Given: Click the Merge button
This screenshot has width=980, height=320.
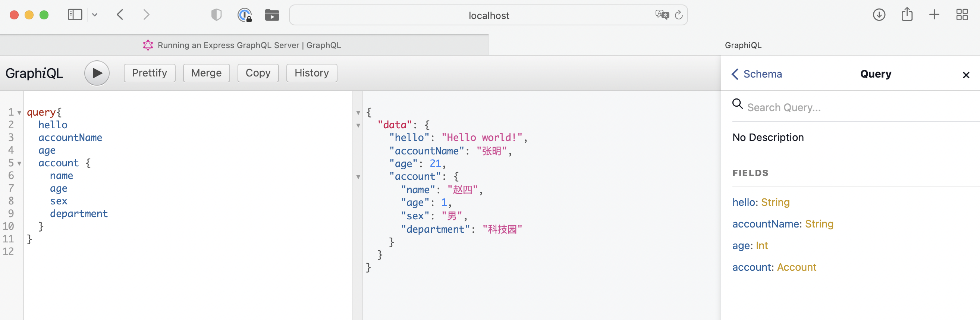Looking at the screenshot, I should (206, 73).
